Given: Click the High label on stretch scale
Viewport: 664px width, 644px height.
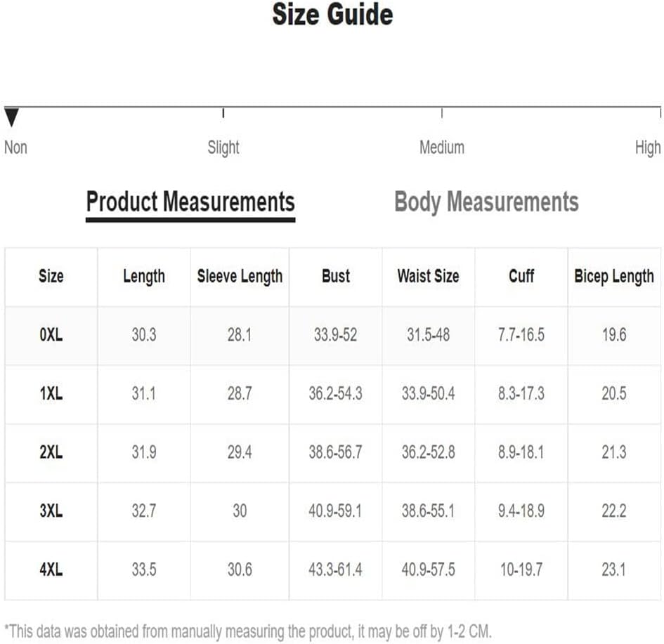Looking at the screenshot, I should click(x=648, y=147).
